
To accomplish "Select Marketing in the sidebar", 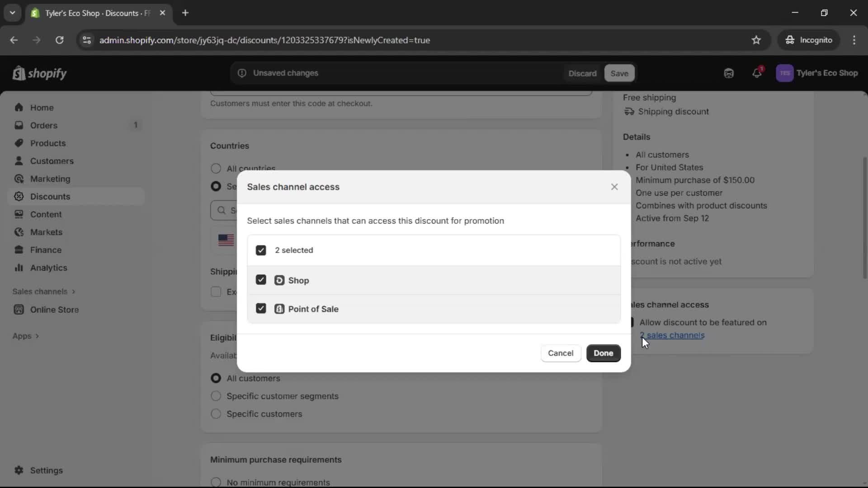I will point(50,178).
